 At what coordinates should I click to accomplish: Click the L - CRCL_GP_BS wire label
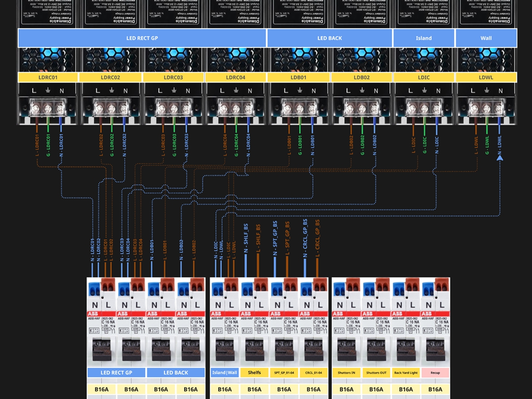click(x=318, y=239)
